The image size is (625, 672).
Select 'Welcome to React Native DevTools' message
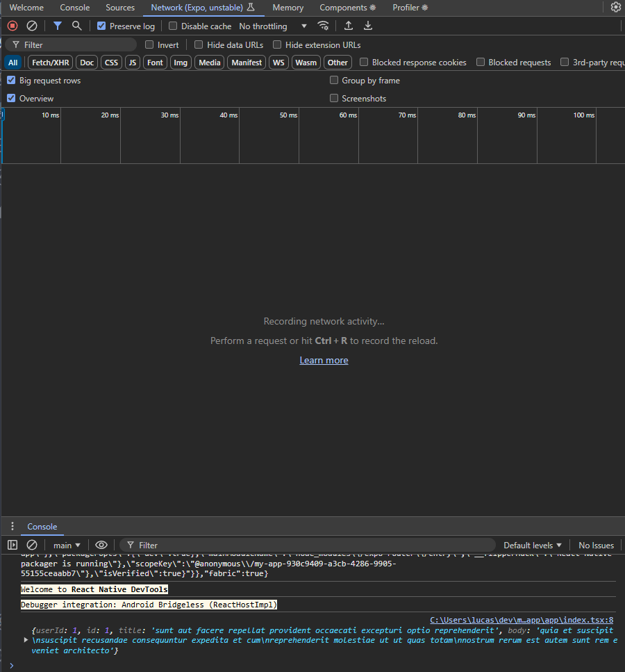tap(94, 589)
